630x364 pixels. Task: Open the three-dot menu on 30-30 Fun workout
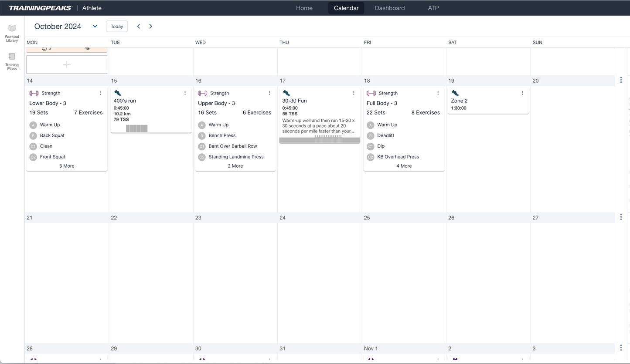pyautogui.click(x=354, y=93)
